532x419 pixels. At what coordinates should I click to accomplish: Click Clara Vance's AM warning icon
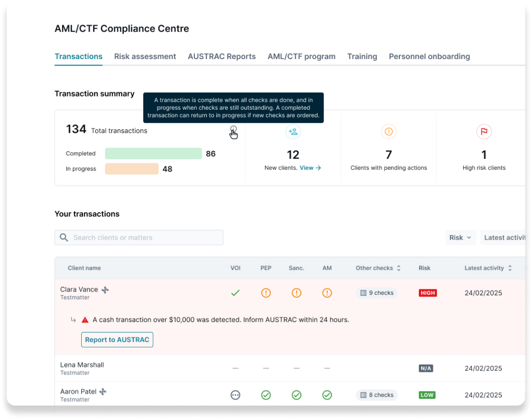coord(327,293)
